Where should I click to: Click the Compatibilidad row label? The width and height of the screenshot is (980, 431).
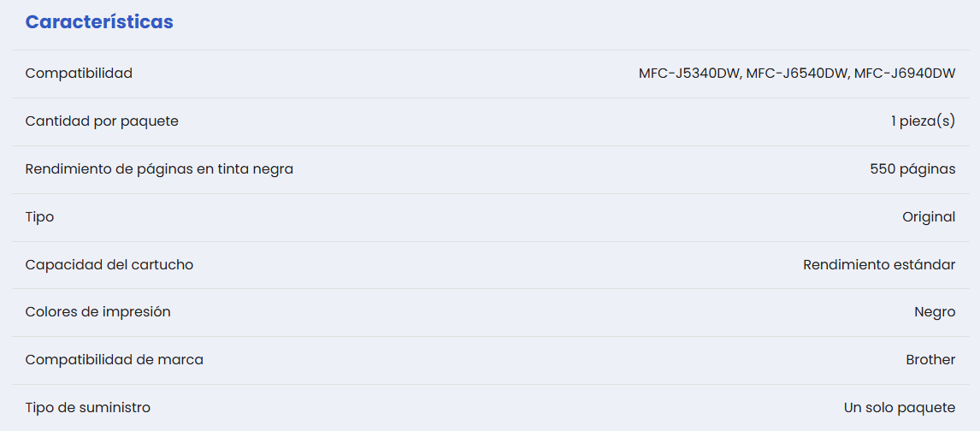[79, 74]
